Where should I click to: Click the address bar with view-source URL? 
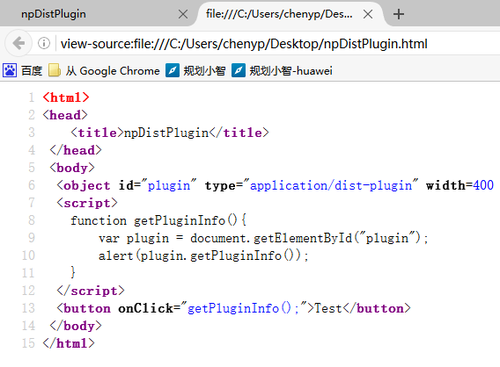pos(244,44)
